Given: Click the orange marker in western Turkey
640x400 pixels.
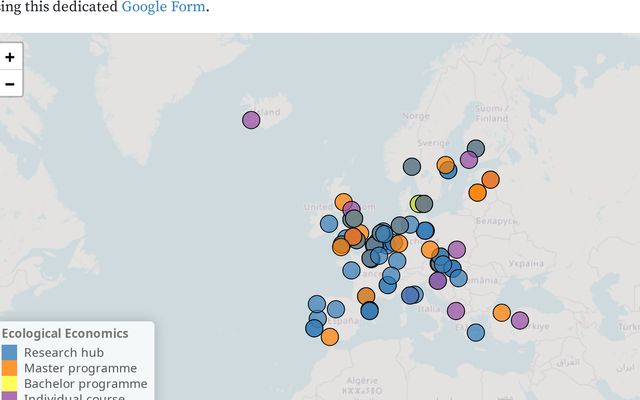Looking at the screenshot, I should [502, 312].
